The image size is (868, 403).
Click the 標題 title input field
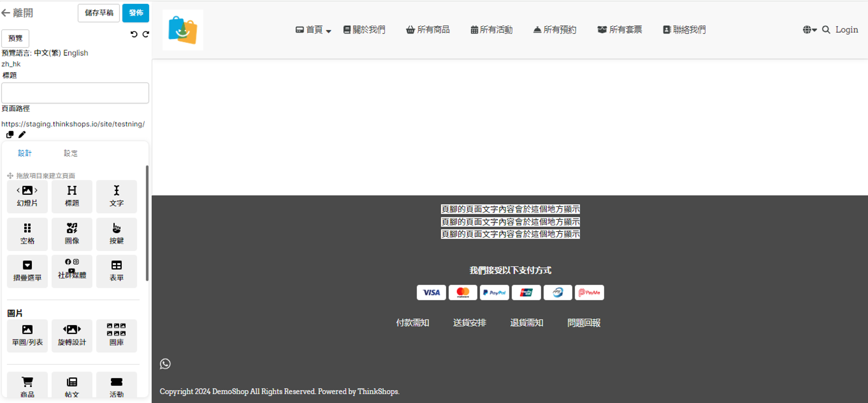pos(75,93)
